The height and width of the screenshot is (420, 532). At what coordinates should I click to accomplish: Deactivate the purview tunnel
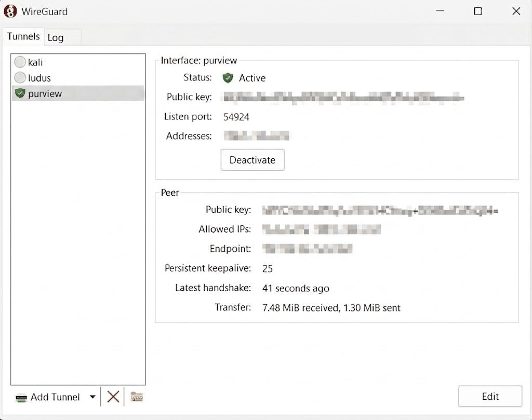pyautogui.click(x=252, y=160)
